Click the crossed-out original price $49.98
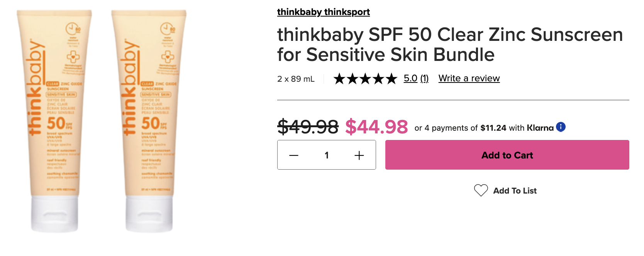 click(308, 127)
